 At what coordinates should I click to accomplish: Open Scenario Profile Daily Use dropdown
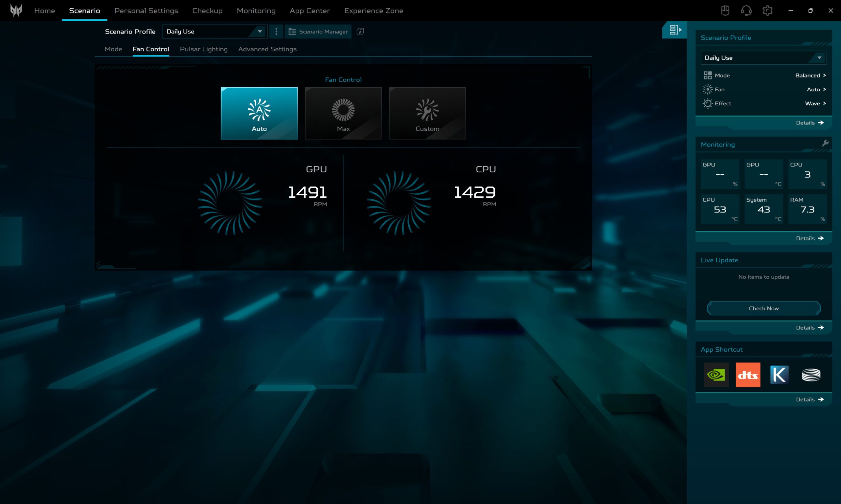point(215,32)
